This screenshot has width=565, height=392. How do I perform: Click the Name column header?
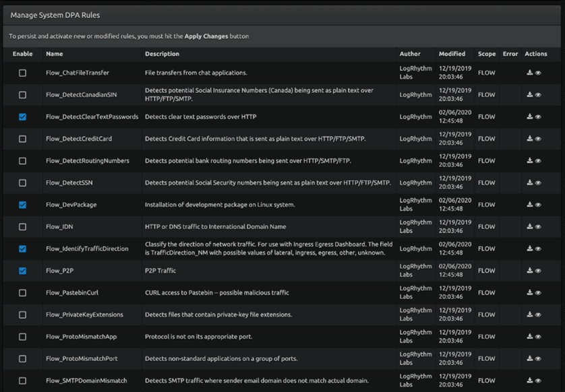[55, 54]
